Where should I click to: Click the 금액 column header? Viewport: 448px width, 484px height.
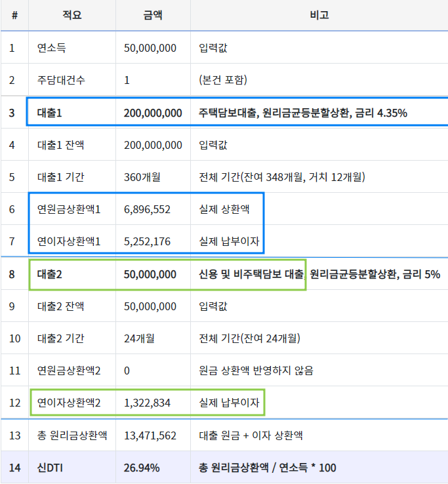coord(153,15)
